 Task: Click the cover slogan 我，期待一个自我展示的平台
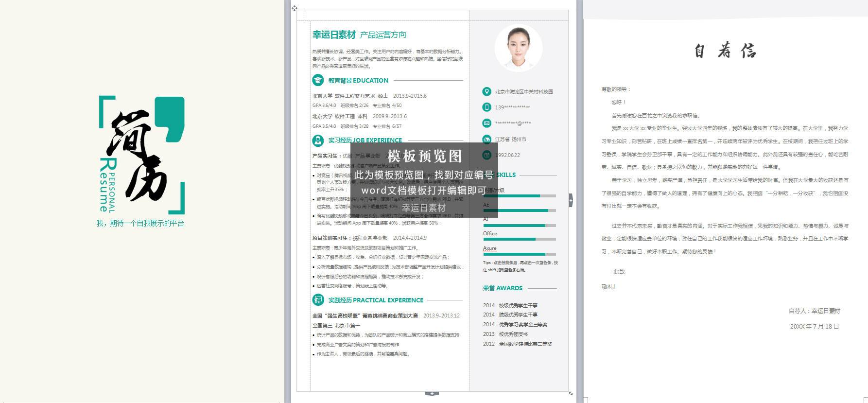[x=140, y=223]
